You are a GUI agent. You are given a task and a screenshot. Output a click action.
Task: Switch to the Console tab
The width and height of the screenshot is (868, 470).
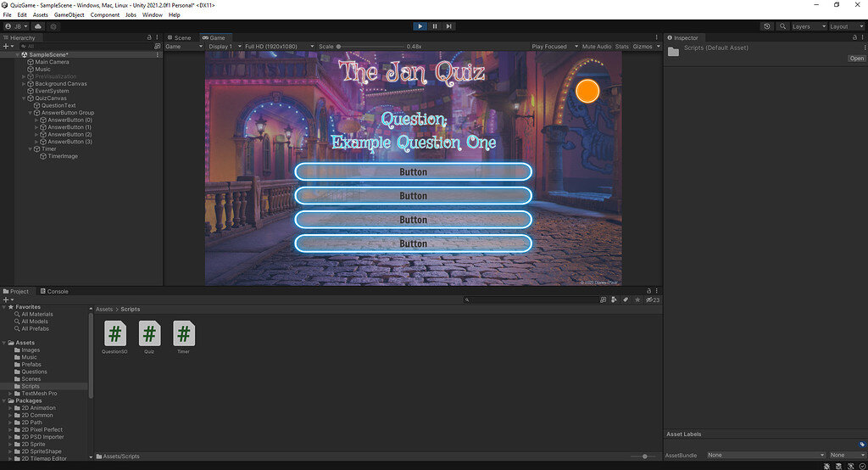click(54, 291)
